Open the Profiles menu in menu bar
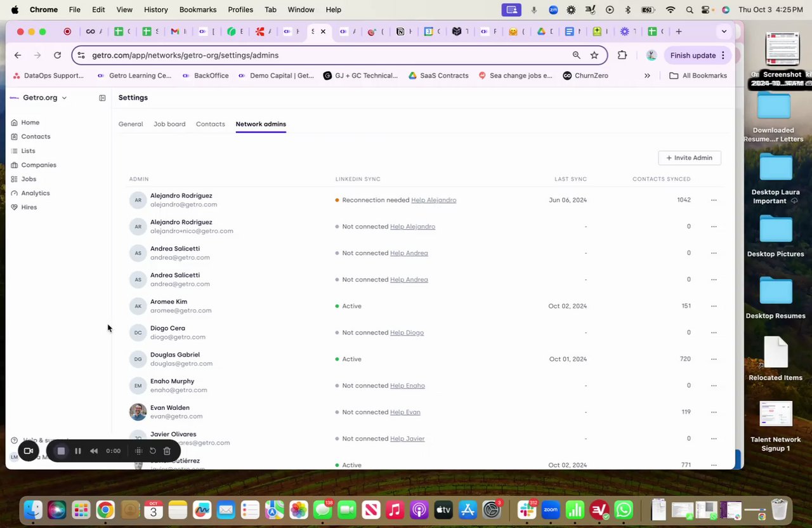Screen dimensions: 812x528 point(240,10)
